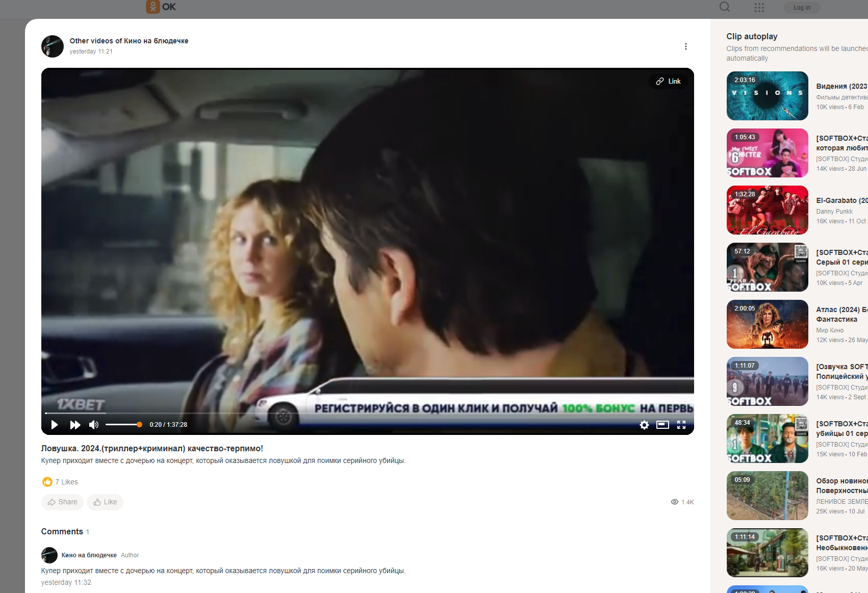This screenshot has height=593, width=868.
Task: Open El-Garabato video thumbnail
Action: click(767, 210)
